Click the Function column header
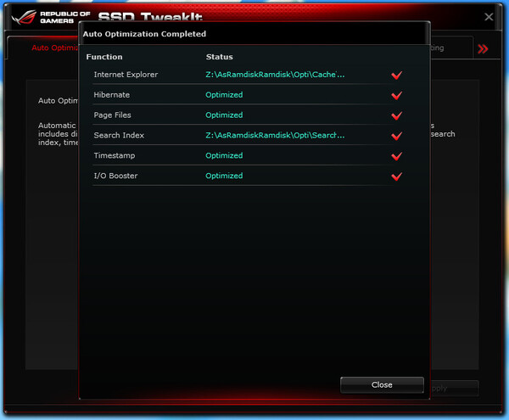The height and width of the screenshot is (420, 509). point(104,57)
